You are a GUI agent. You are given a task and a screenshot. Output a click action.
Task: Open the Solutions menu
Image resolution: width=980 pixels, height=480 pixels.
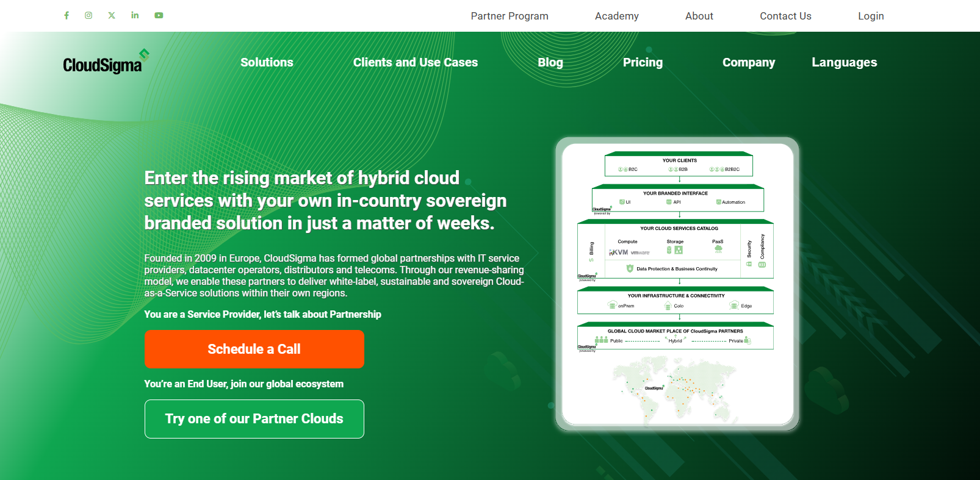pos(267,62)
